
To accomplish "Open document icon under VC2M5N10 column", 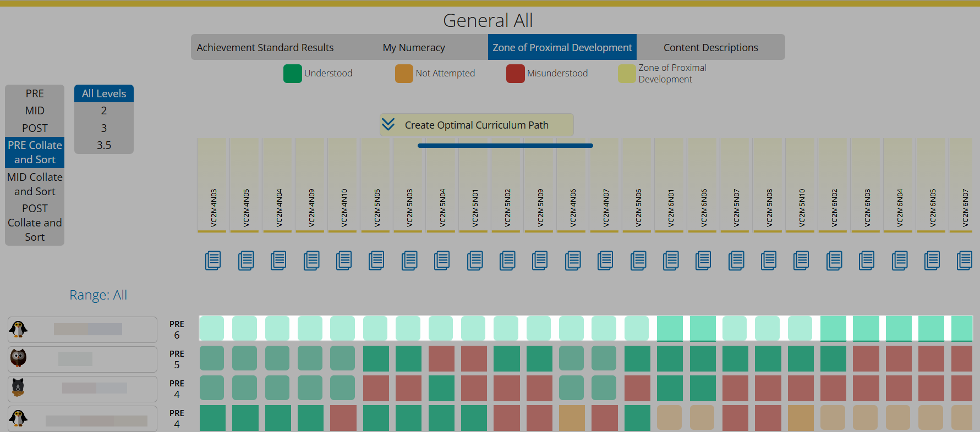I will [801, 260].
